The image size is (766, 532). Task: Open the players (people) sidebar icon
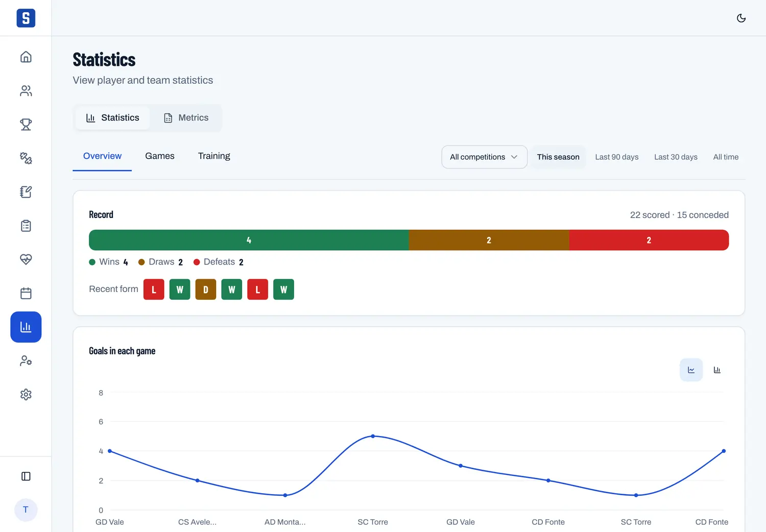(x=26, y=90)
